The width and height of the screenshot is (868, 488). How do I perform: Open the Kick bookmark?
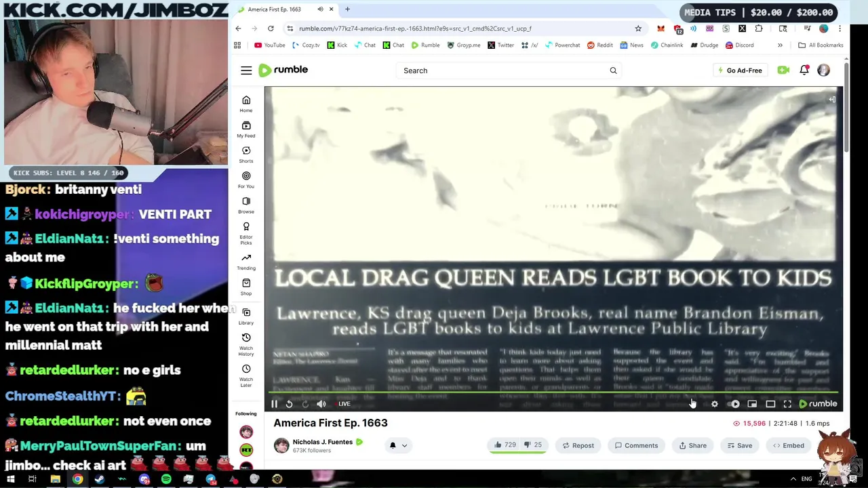336,45
